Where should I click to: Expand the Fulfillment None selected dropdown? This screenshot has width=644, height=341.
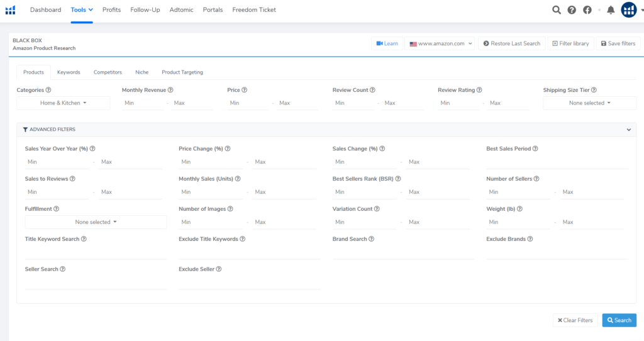(96, 222)
